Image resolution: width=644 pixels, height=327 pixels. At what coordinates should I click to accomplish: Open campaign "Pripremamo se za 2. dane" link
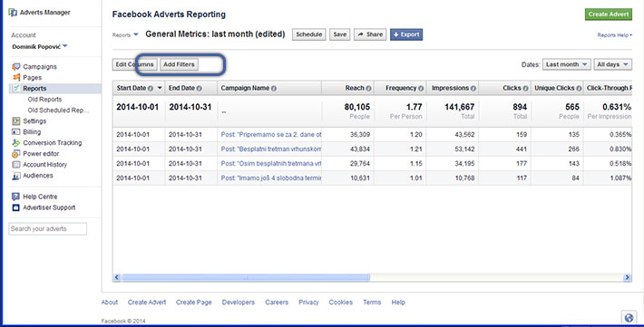[271, 135]
